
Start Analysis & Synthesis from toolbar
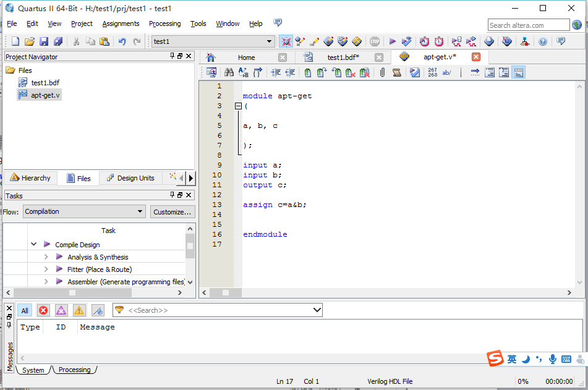click(x=406, y=41)
